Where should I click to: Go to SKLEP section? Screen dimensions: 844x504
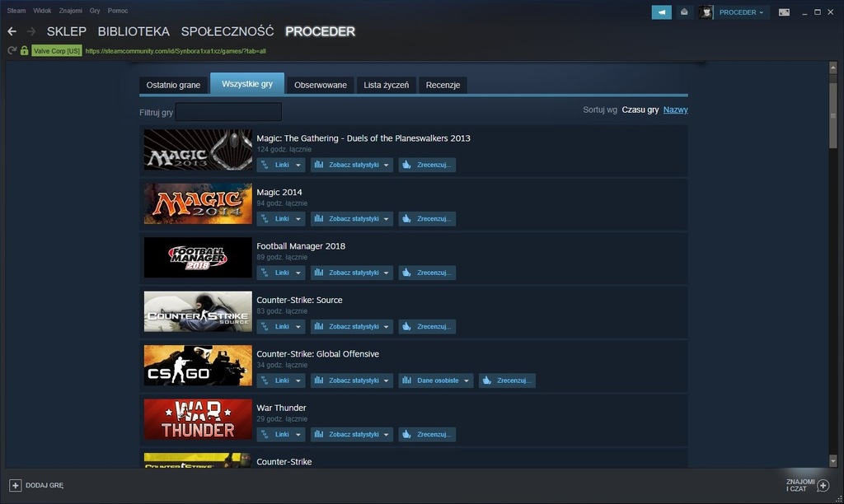[x=66, y=32]
